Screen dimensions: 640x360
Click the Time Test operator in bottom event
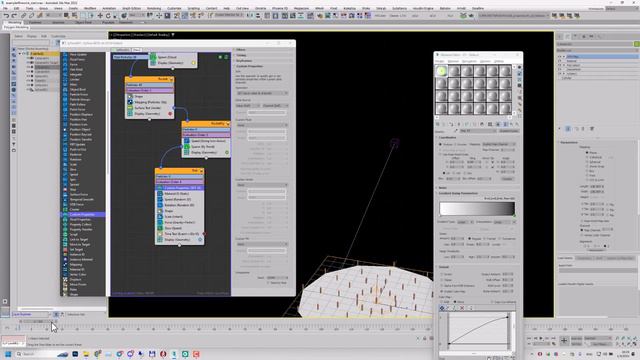180,234
